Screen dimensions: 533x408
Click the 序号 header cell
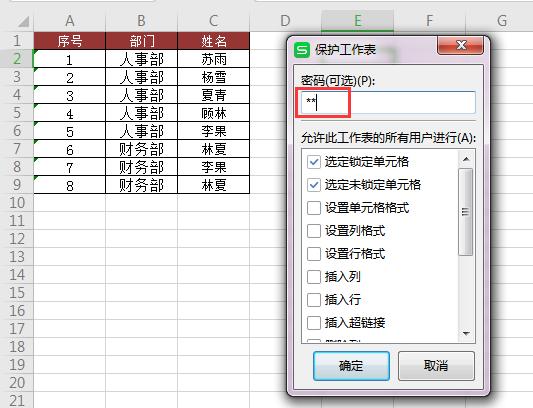pos(70,41)
